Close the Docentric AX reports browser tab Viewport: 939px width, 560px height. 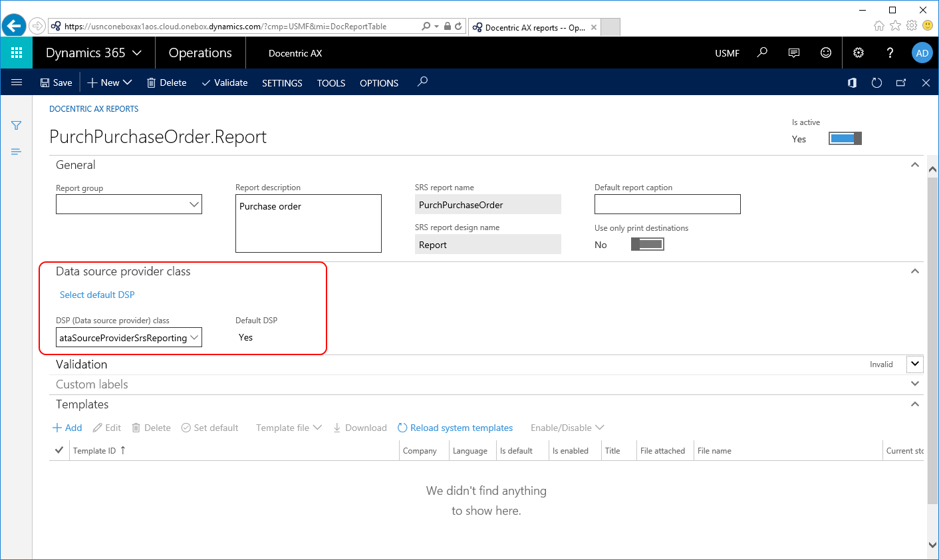[x=594, y=27]
